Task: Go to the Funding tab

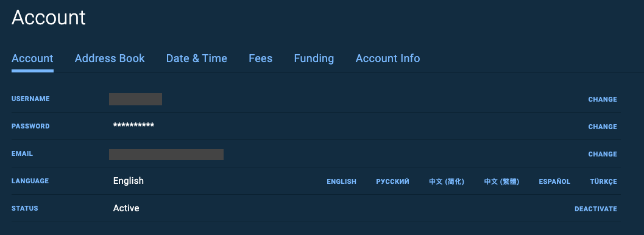Action: 314,58
